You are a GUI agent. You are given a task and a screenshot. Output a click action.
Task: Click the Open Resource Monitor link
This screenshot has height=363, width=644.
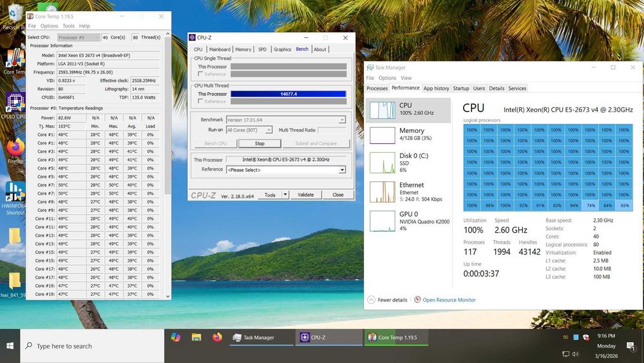pos(450,300)
